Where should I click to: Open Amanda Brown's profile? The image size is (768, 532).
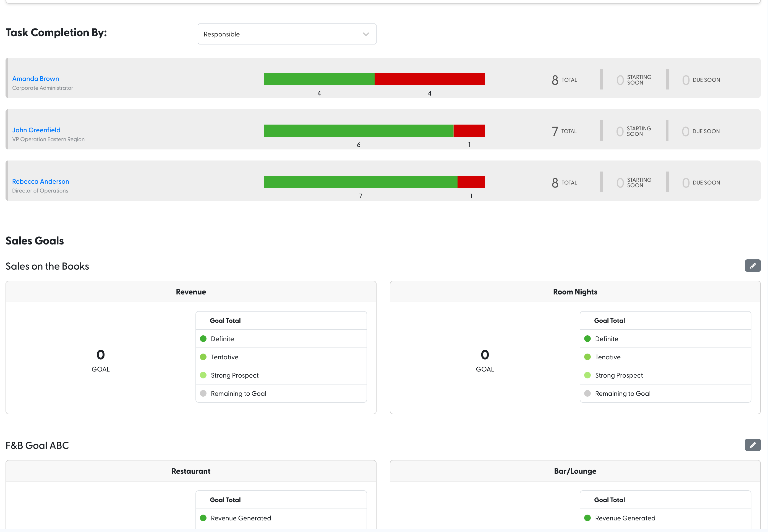coord(35,79)
